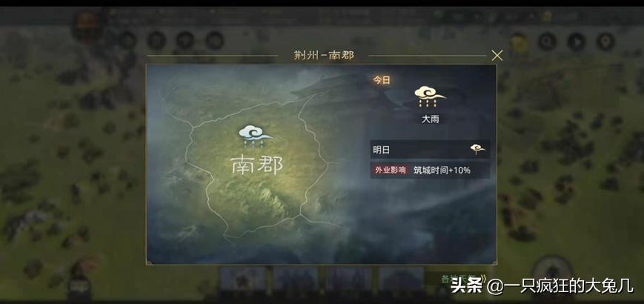
Task: Click tomorrow's small weather icon in the 明日 row
Action: pos(478,149)
